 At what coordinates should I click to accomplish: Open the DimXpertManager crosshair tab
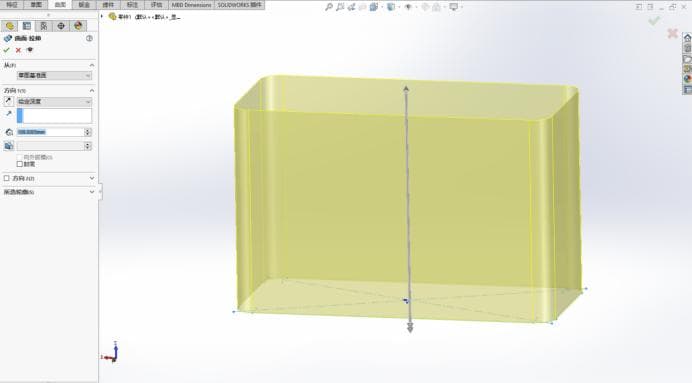[60, 26]
